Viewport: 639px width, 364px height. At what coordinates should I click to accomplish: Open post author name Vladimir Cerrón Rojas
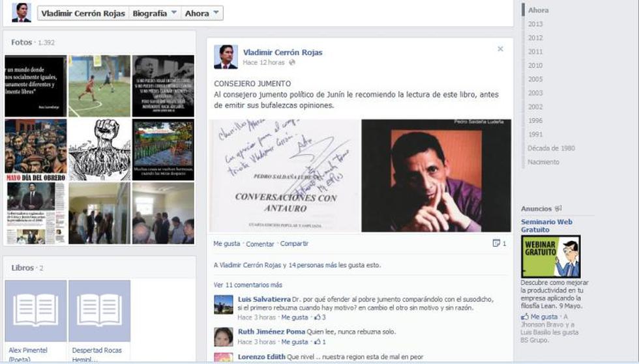[282, 52]
